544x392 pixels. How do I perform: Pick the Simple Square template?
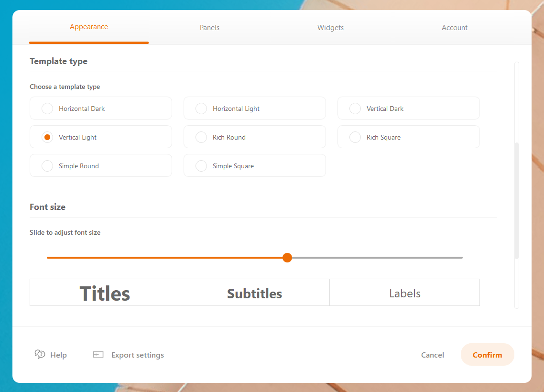pyautogui.click(x=201, y=166)
